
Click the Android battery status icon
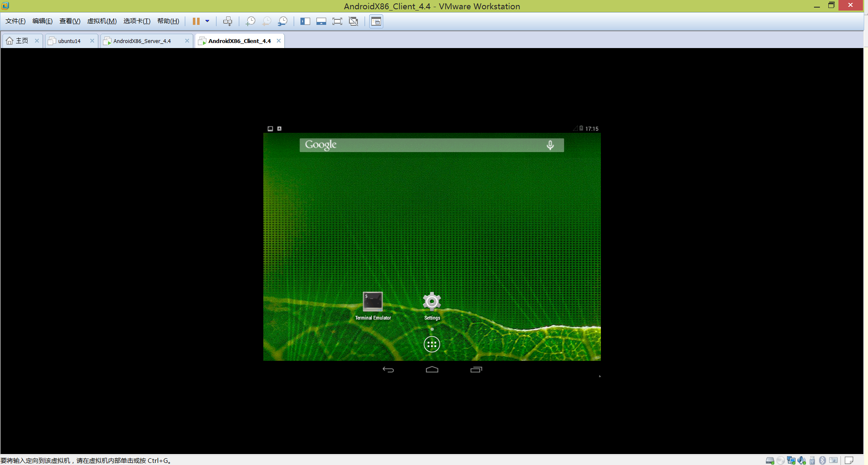(x=581, y=128)
